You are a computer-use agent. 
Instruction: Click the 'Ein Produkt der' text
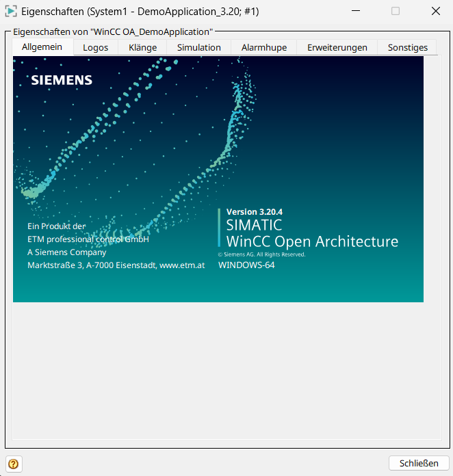[x=57, y=226]
